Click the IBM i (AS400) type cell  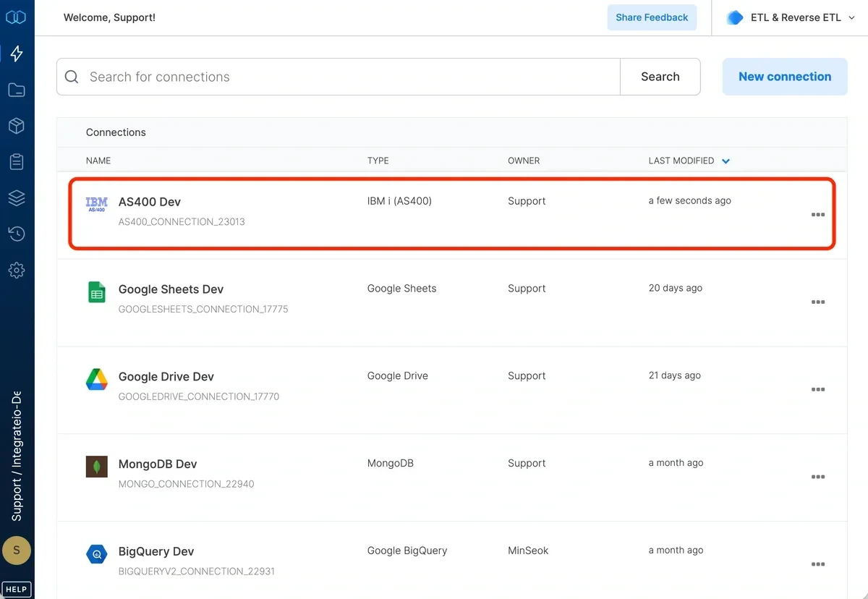click(399, 201)
